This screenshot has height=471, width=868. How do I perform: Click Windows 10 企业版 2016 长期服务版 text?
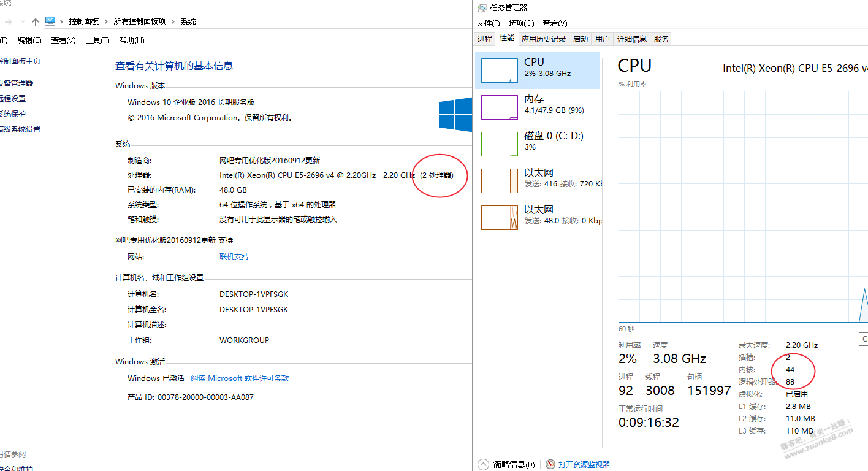tap(191, 102)
